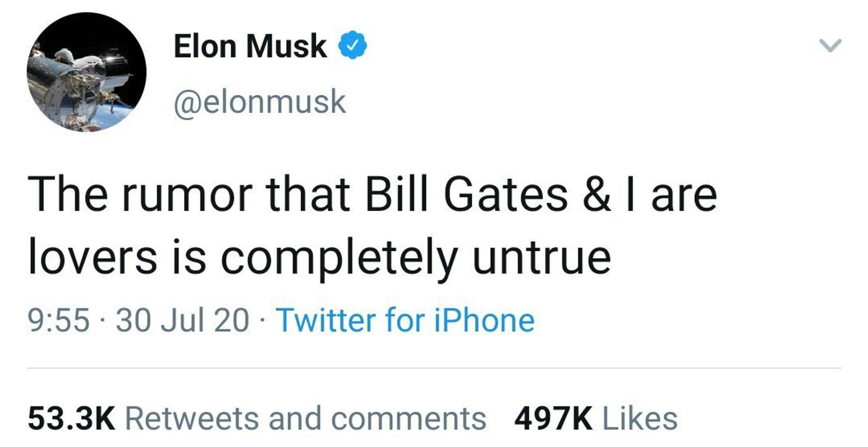The width and height of the screenshot is (868, 447).
Task: Open the Retweets and comments list
Action: pyautogui.click(x=305, y=419)
